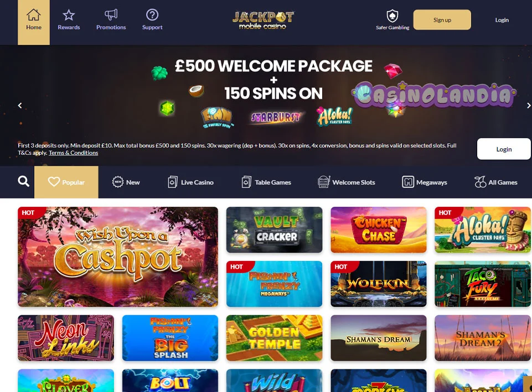
Task: Click the white Login button on banner
Action: point(504,149)
